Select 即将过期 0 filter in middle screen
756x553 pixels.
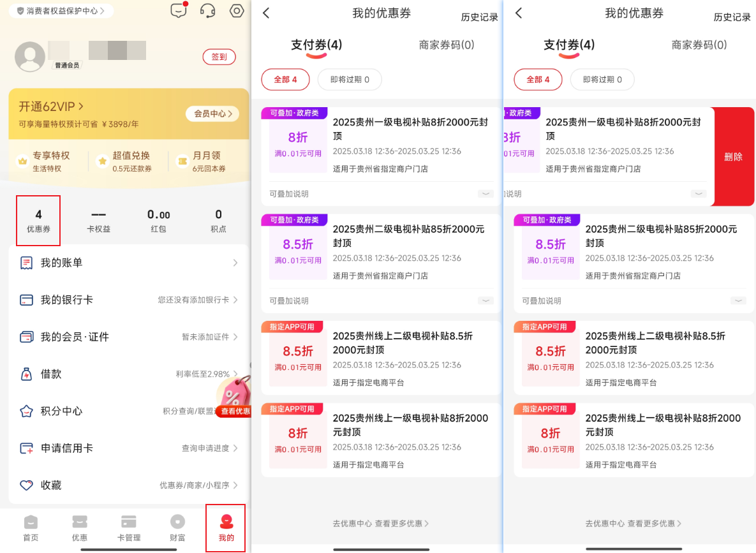coord(350,80)
